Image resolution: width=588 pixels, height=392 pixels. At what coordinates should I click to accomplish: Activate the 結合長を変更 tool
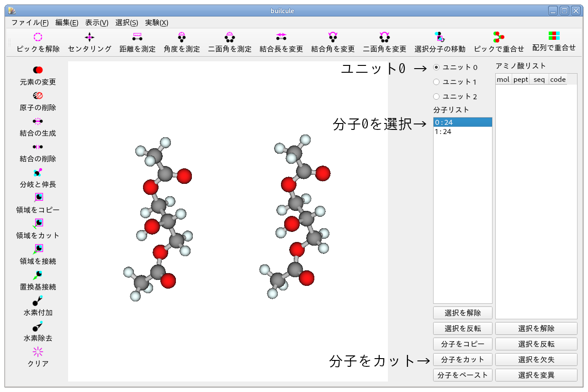(281, 43)
